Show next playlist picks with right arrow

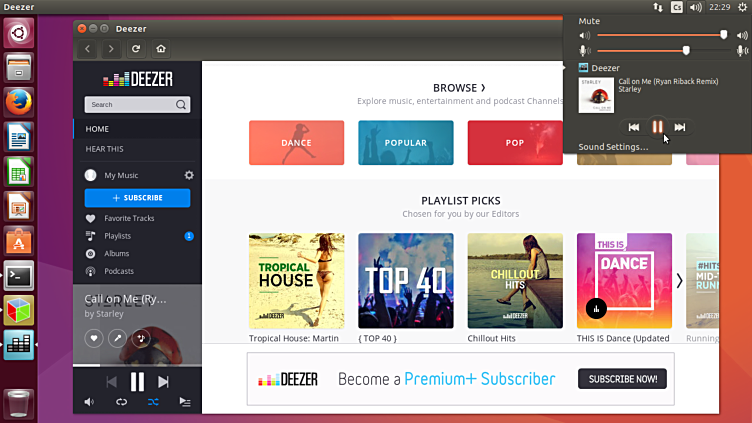click(680, 281)
